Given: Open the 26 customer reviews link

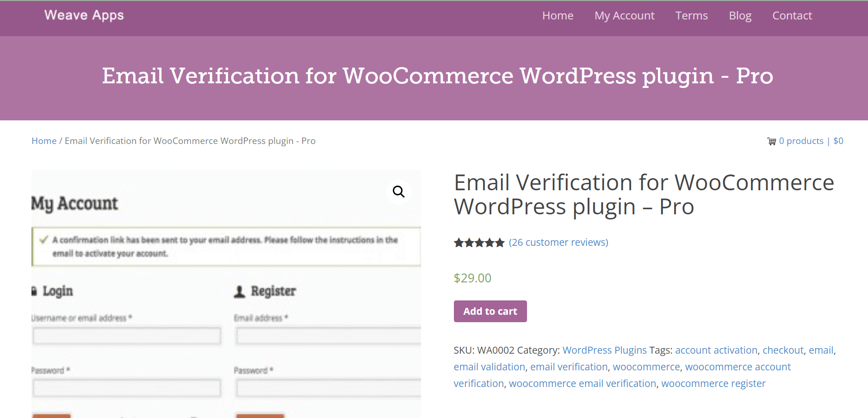Looking at the screenshot, I should (558, 243).
